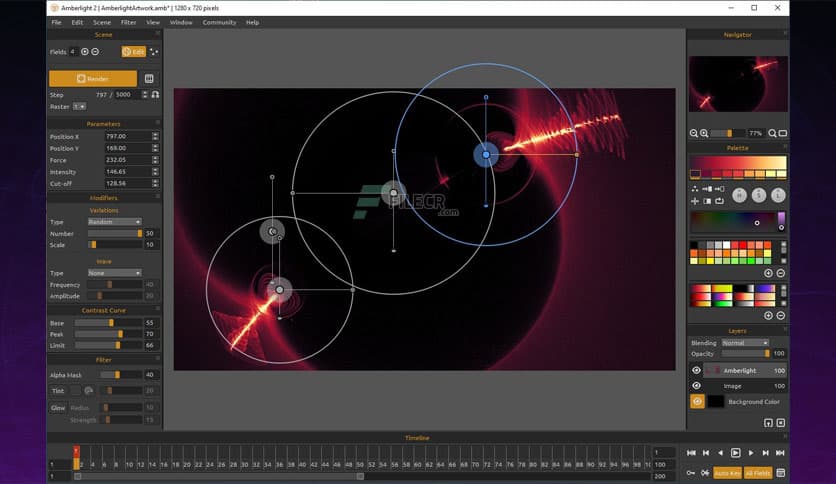Click the remove field minus icon
Viewport: 836px width, 484px height.
[x=95, y=52]
